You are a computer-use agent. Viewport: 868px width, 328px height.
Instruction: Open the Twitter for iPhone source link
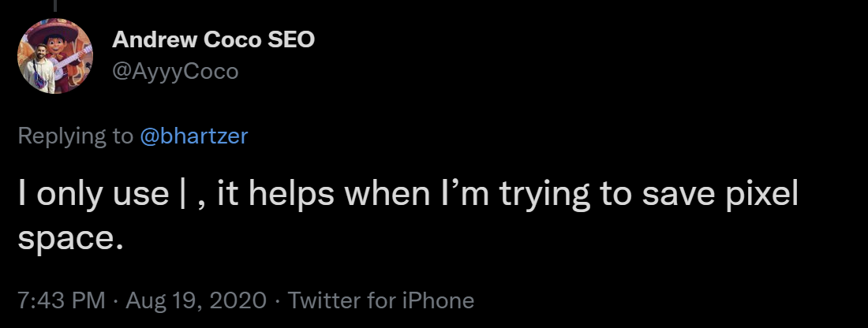tap(381, 300)
